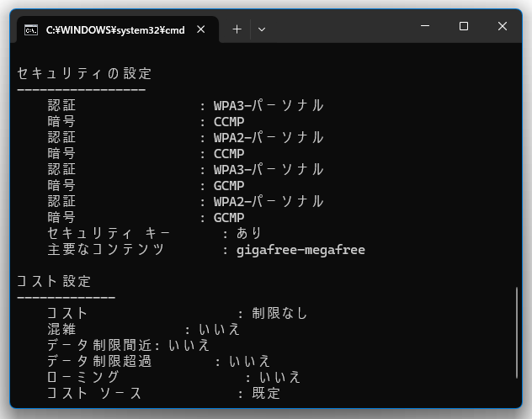
Task: Click the セキュリティの設定 heading
Action: 84,73
